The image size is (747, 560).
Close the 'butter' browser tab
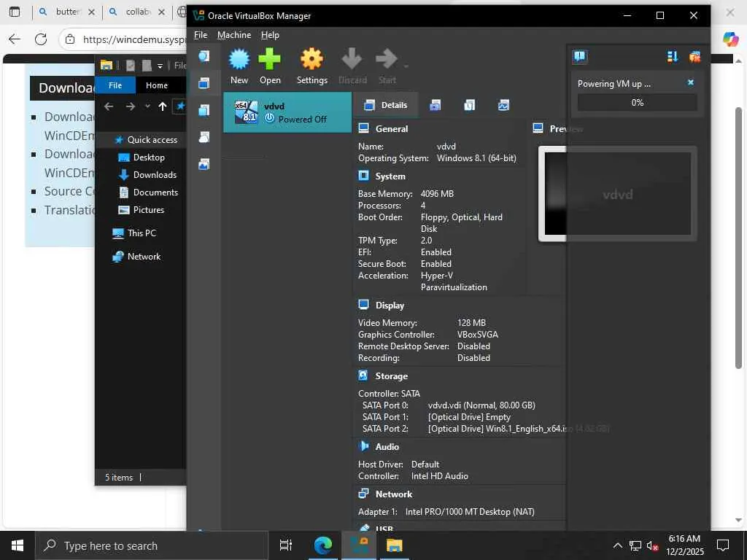pyautogui.click(x=91, y=12)
